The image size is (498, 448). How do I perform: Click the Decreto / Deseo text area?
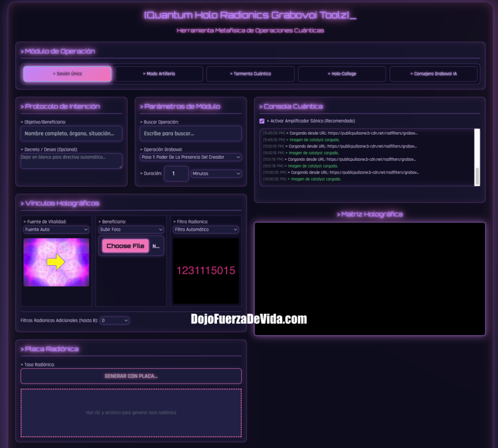click(71, 161)
